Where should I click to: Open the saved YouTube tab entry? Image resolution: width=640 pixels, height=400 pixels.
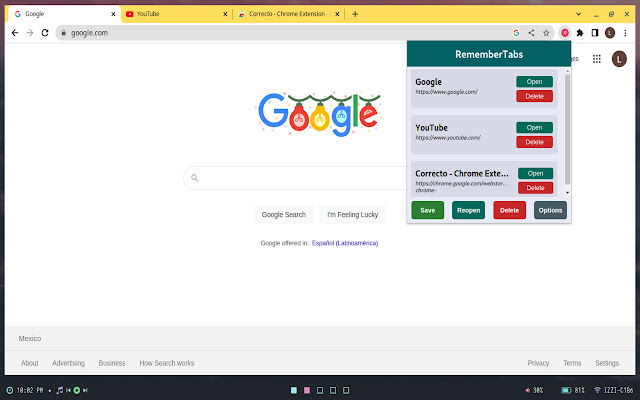[534, 127]
